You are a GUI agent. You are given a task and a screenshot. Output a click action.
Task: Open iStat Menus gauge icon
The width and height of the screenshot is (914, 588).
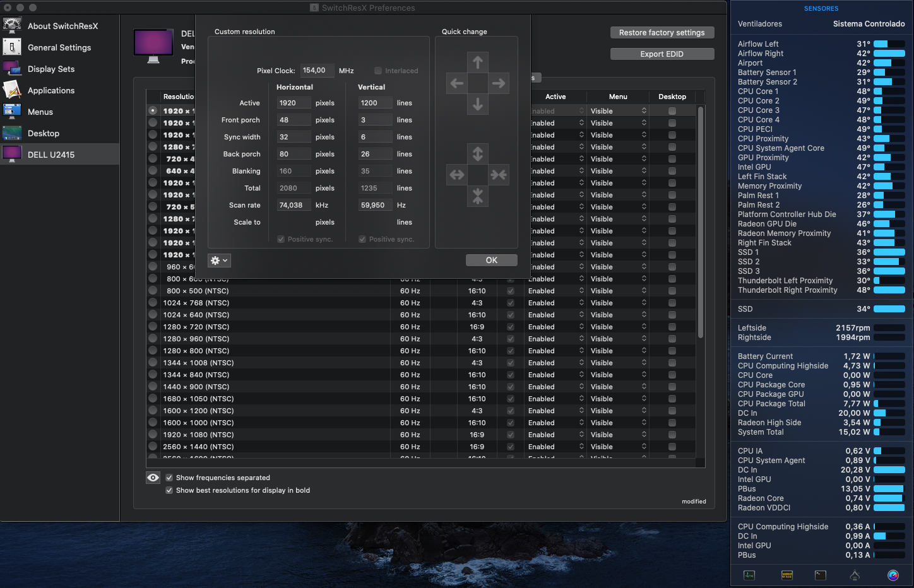tap(893, 575)
